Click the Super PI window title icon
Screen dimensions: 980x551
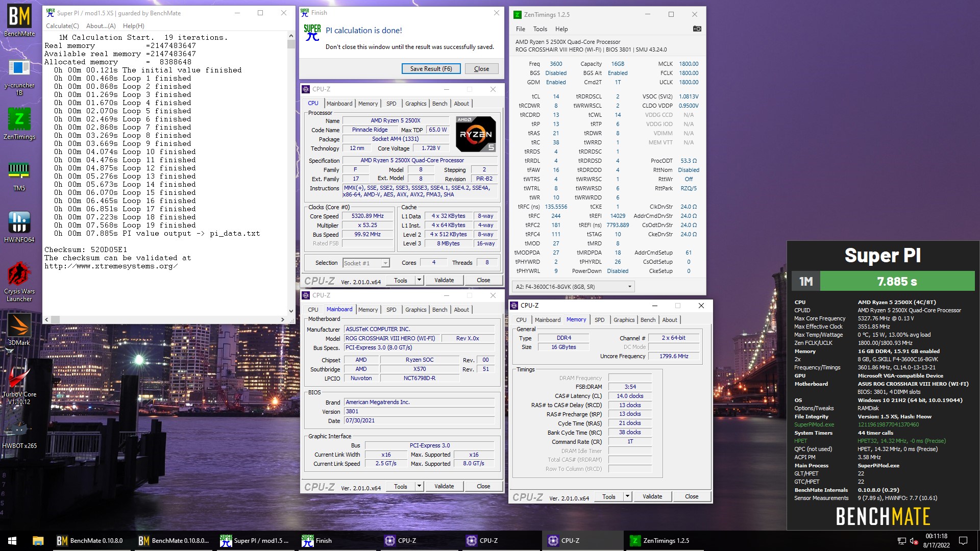pyautogui.click(x=51, y=13)
